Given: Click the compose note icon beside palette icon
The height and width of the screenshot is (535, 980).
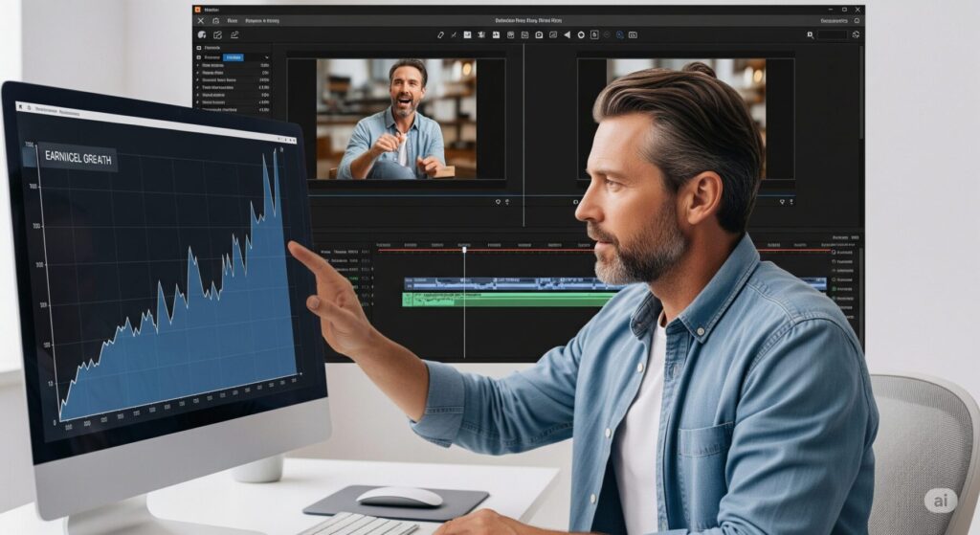Looking at the screenshot, I should tap(217, 35).
